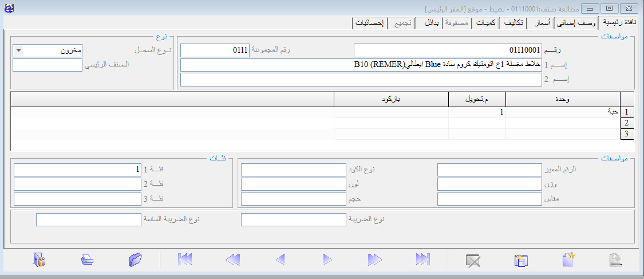This screenshot has height=279, width=644.
Task: Click the delete record icon
Action: pos(472,260)
